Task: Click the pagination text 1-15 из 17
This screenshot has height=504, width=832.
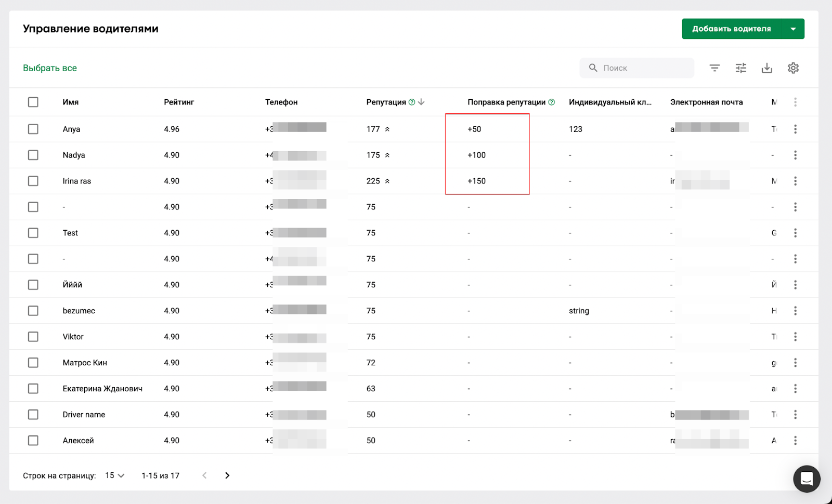Action: [160, 476]
